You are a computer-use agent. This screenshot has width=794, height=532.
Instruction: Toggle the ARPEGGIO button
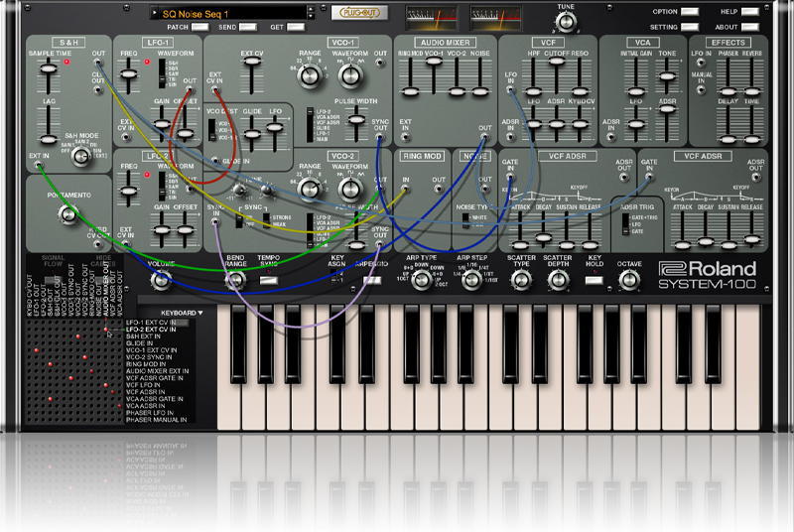(371, 280)
